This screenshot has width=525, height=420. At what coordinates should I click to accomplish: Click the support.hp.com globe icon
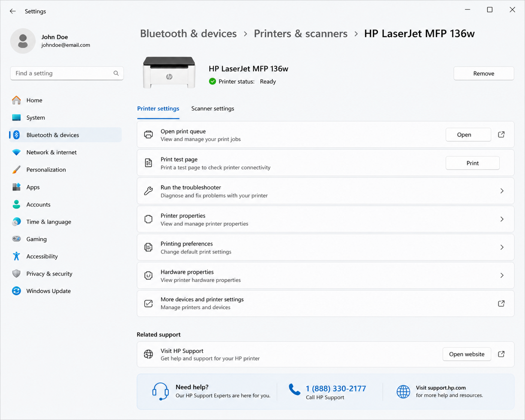coord(403,392)
